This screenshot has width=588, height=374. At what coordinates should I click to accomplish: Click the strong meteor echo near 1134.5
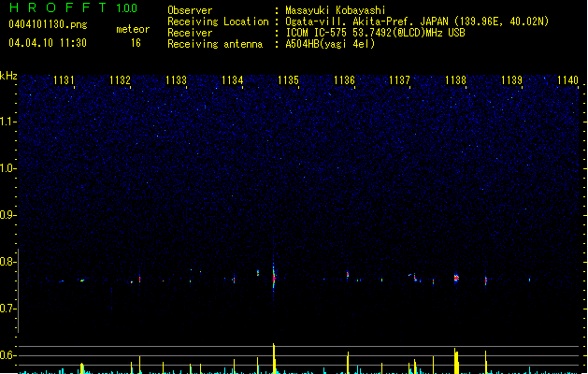274,278
